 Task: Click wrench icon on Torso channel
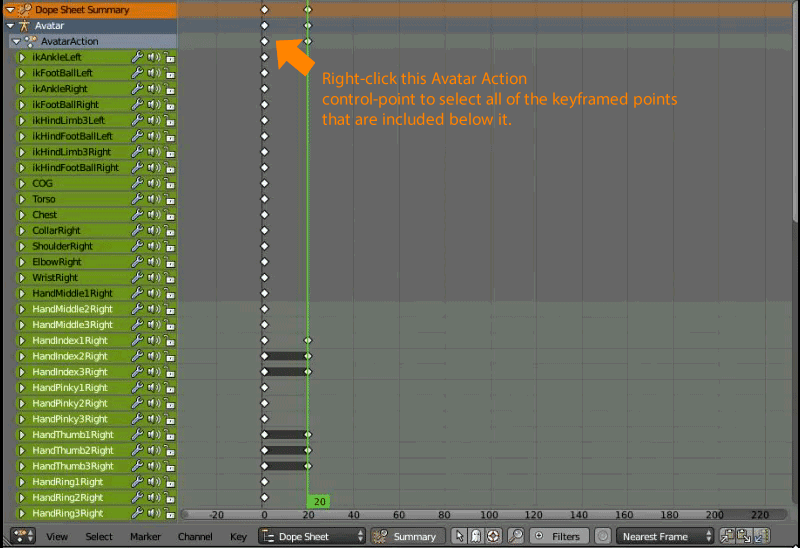[x=137, y=199]
